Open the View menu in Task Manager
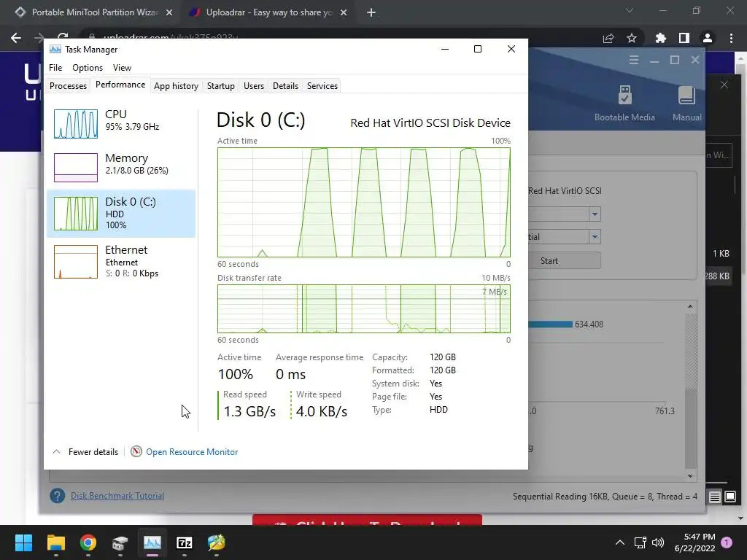Screen dimensions: 747x560 (x=122, y=68)
